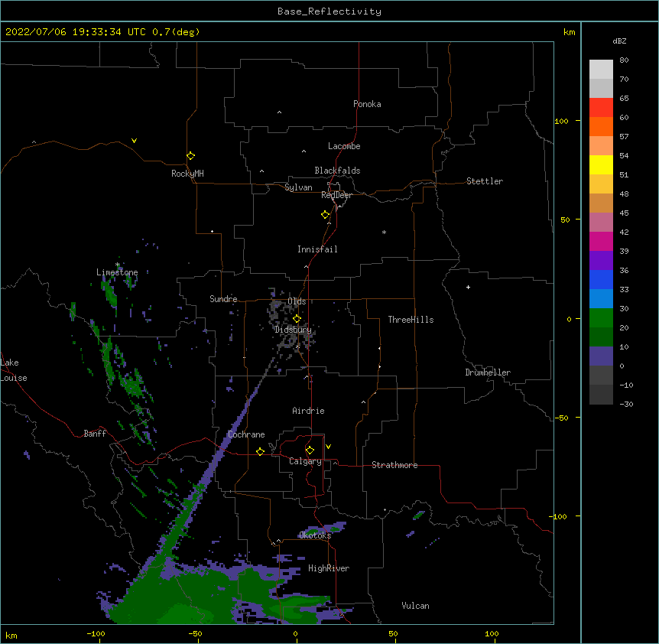Click the yellow v marker northwest of RockyMH
This screenshot has height=644, width=659.
click(x=134, y=141)
